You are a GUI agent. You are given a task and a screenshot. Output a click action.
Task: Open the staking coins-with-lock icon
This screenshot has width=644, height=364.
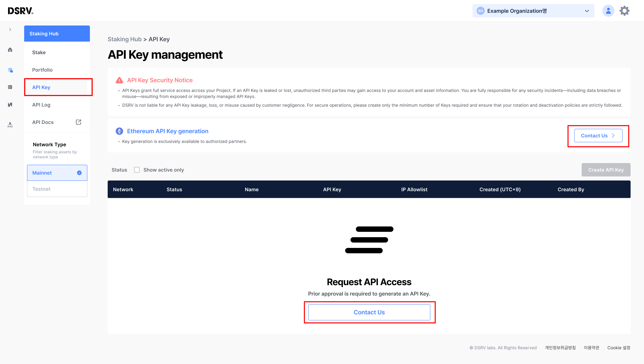(x=10, y=70)
